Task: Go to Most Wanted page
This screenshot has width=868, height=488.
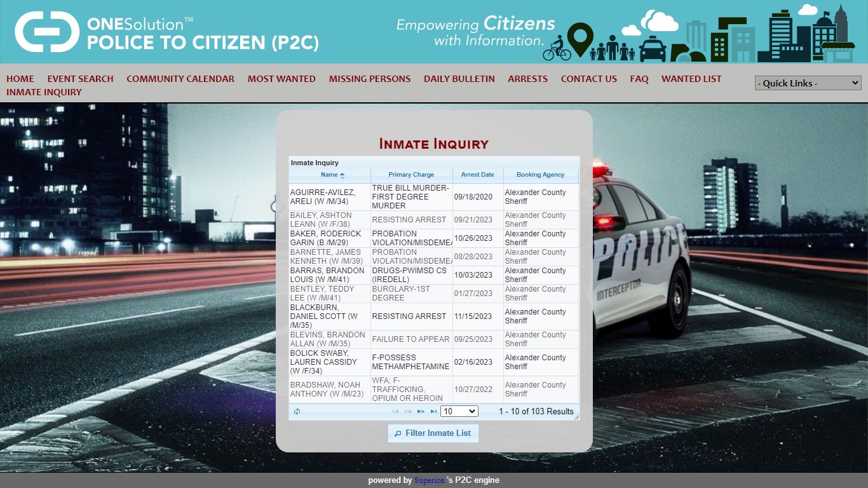Action: pos(281,79)
